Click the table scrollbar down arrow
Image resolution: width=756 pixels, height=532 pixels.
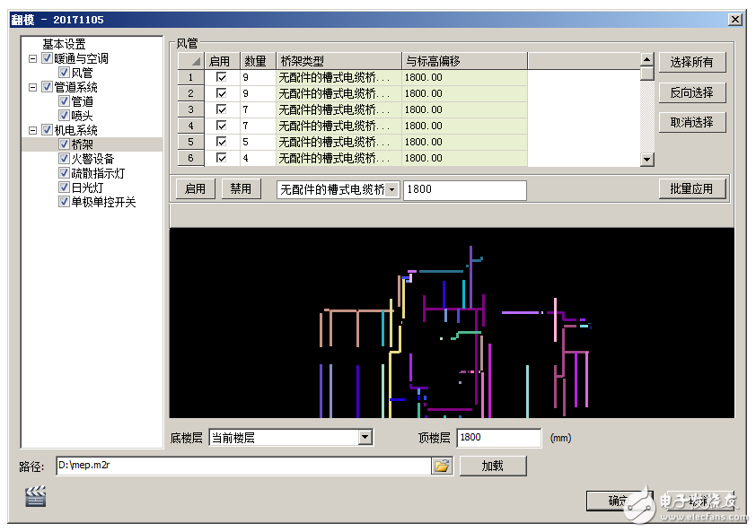[647, 161]
